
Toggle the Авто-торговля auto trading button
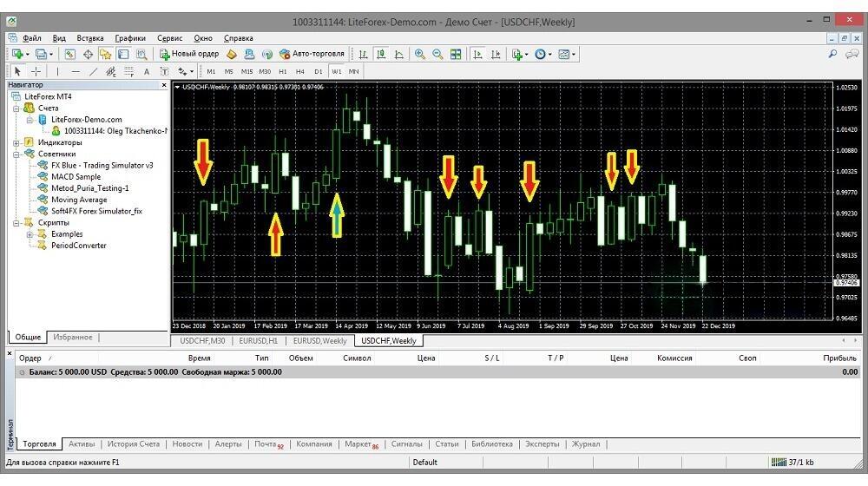click(311, 54)
